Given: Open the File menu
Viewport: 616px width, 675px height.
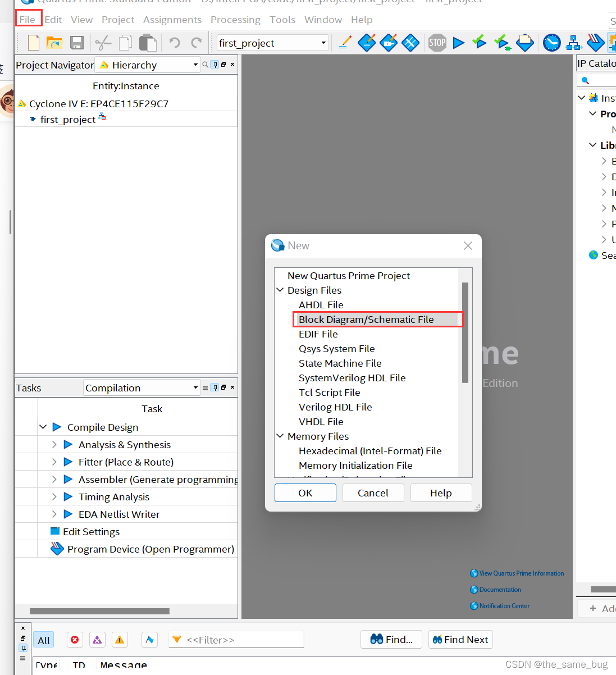Looking at the screenshot, I should coord(28,19).
